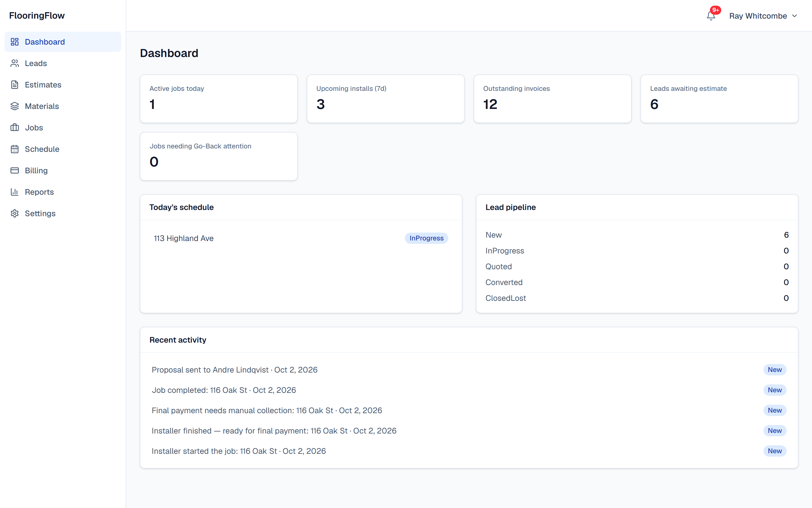This screenshot has width=812, height=508.
Task: Click Ray Whitcombe user name
Action: tap(758, 16)
